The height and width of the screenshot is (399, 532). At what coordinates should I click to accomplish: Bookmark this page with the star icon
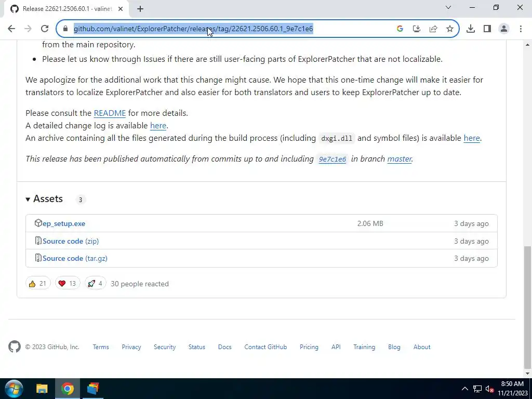click(450, 29)
